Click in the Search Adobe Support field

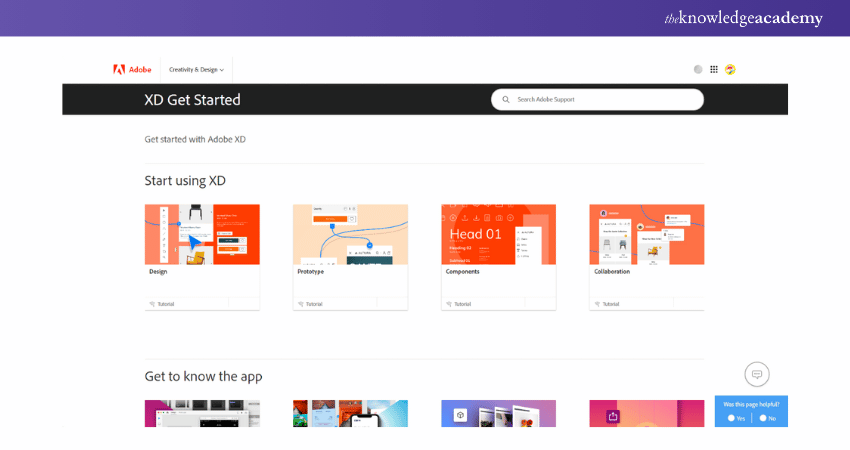pos(600,100)
